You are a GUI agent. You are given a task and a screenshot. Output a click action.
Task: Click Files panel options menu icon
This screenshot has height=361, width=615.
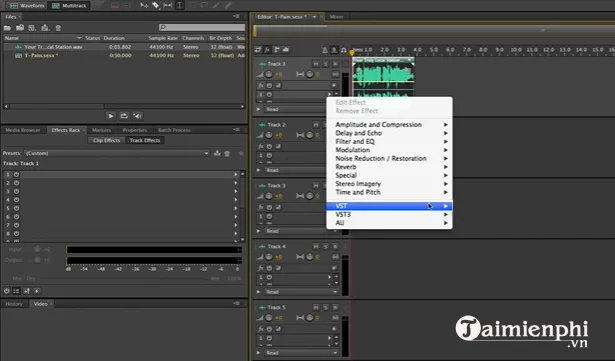(x=236, y=16)
